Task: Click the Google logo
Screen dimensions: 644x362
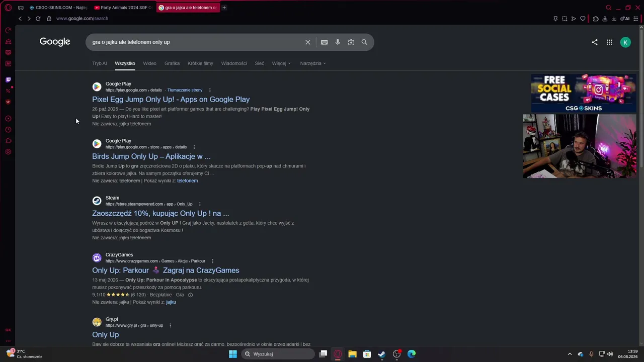Action: 55,42
